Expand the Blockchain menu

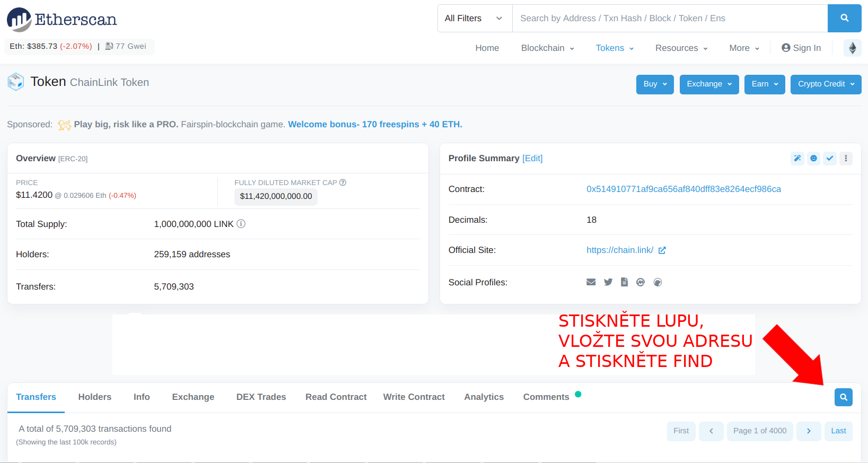pos(548,48)
